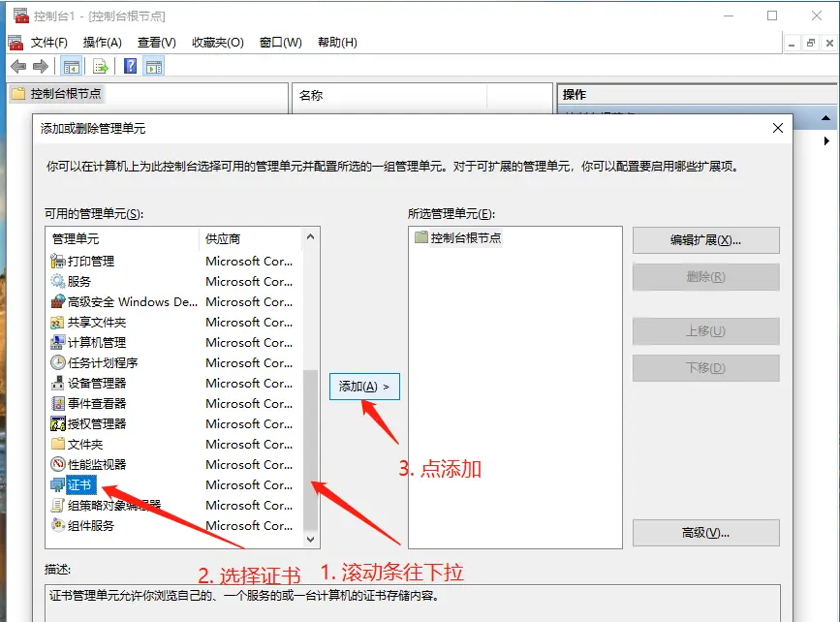Restore the inner MDI child window
840x622 pixels.
pyautogui.click(x=811, y=43)
